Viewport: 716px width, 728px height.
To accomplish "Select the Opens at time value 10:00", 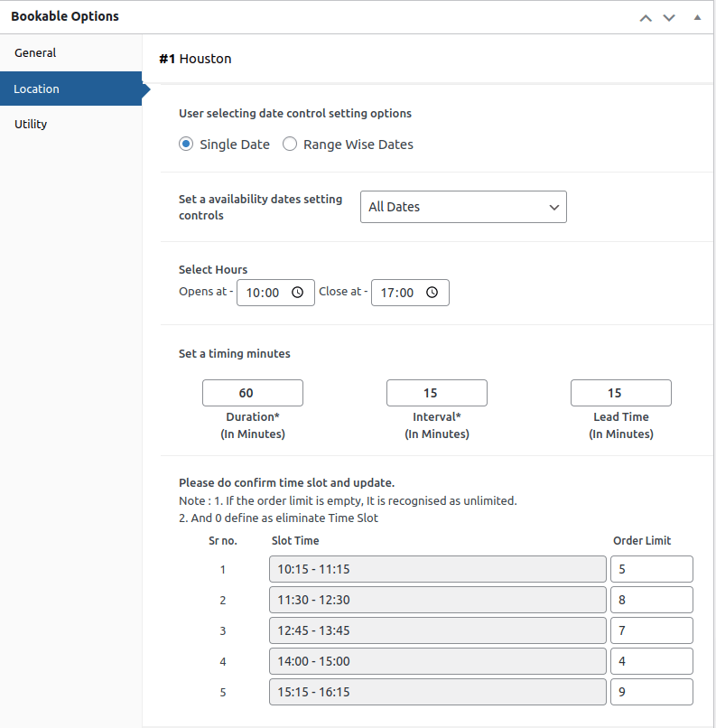I will 266,292.
